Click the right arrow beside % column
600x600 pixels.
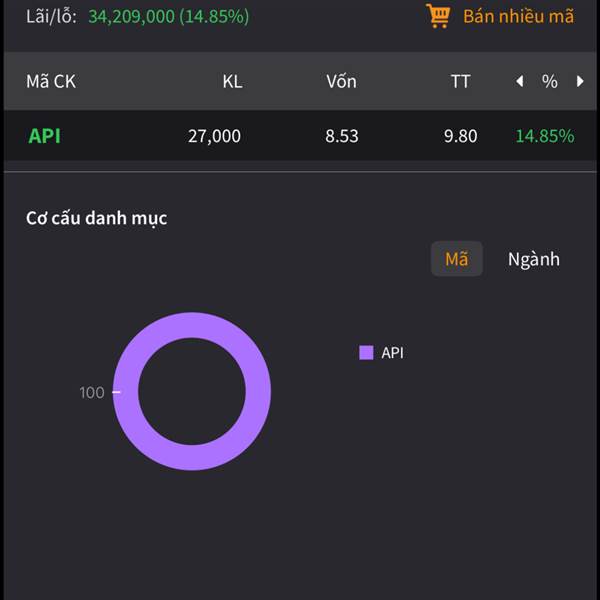pyautogui.click(x=580, y=81)
